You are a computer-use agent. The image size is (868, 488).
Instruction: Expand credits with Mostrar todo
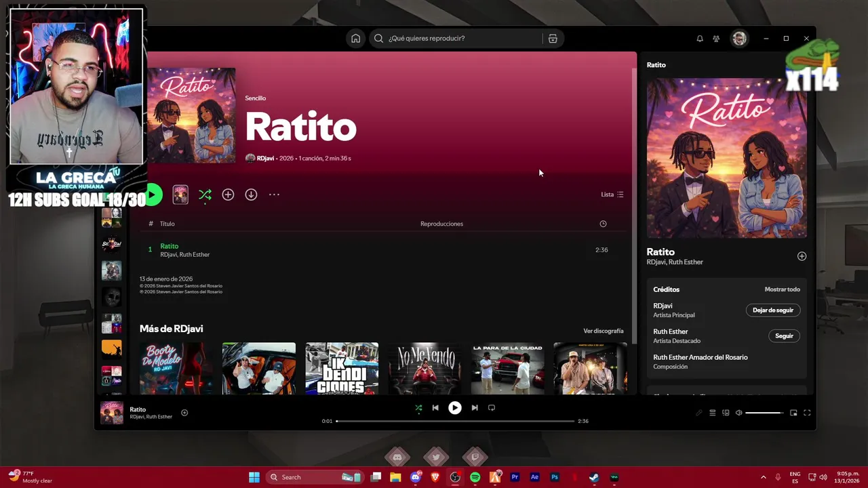783,289
